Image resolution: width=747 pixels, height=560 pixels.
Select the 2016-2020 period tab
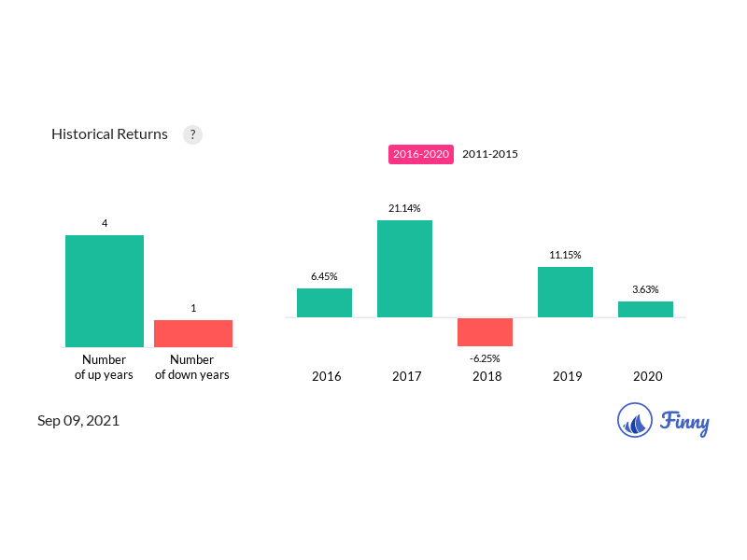tap(421, 154)
